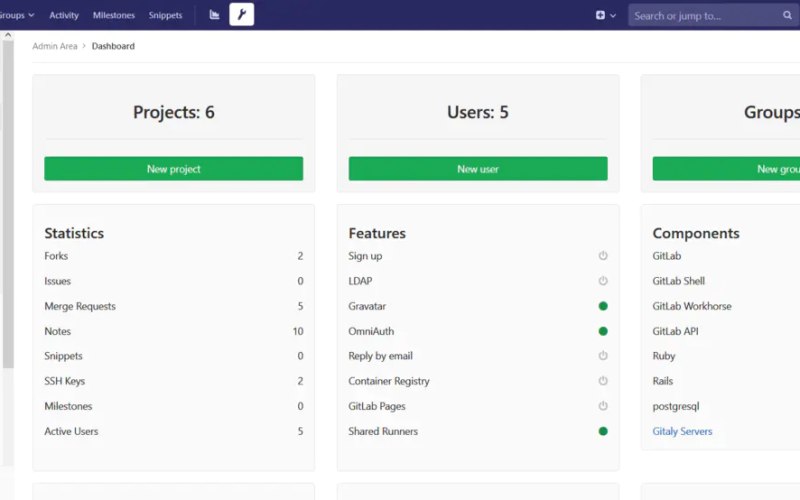Click the Dashboard breadcrumb
This screenshot has height=500, width=800.
pyautogui.click(x=113, y=46)
